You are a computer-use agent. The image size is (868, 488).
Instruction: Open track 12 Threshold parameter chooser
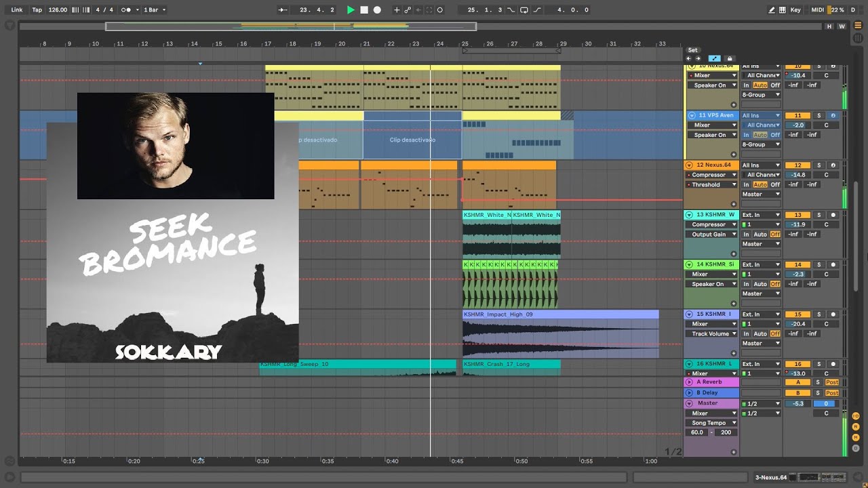click(711, 184)
